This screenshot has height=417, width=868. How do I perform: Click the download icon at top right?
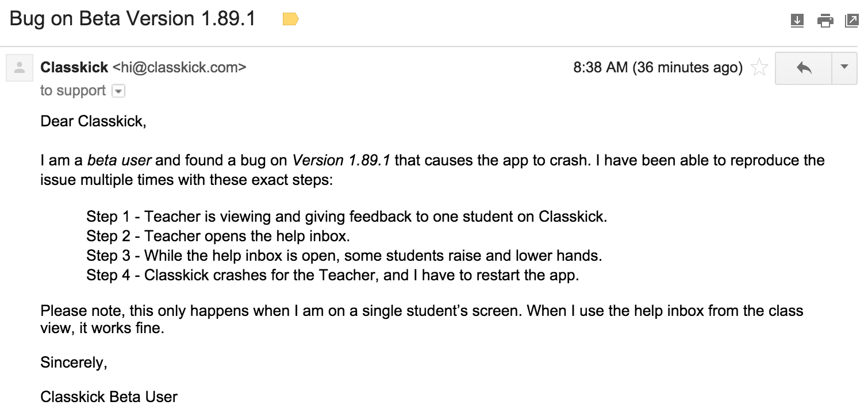click(797, 21)
